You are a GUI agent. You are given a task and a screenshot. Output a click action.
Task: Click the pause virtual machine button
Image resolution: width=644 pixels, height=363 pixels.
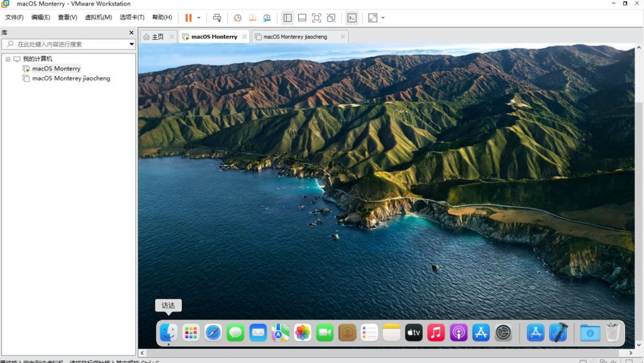click(x=188, y=18)
